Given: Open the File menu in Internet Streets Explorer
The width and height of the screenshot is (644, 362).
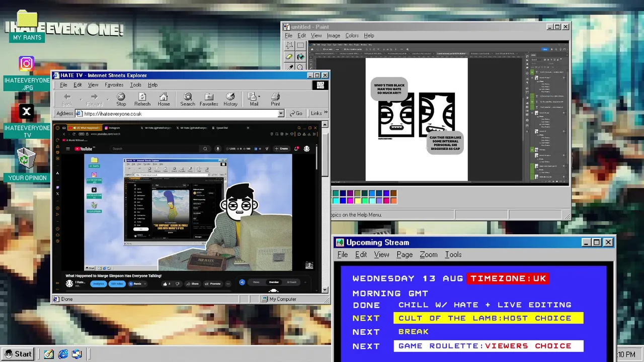Looking at the screenshot, I should click(x=63, y=85).
